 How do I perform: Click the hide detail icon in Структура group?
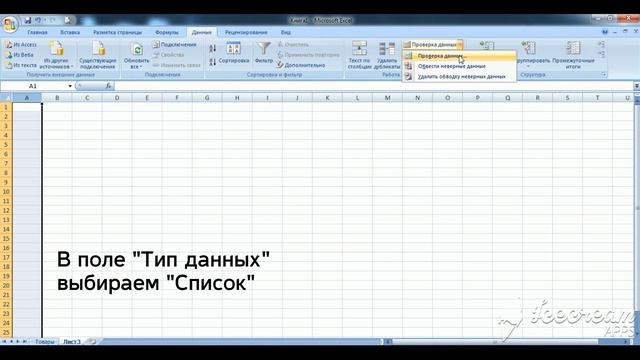[x=601, y=54]
